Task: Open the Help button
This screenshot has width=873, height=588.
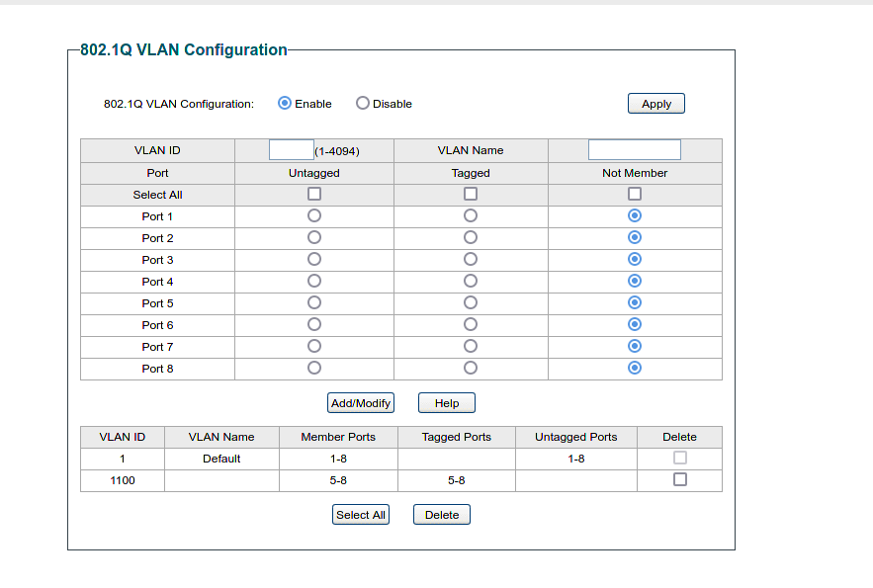Action: (446, 403)
